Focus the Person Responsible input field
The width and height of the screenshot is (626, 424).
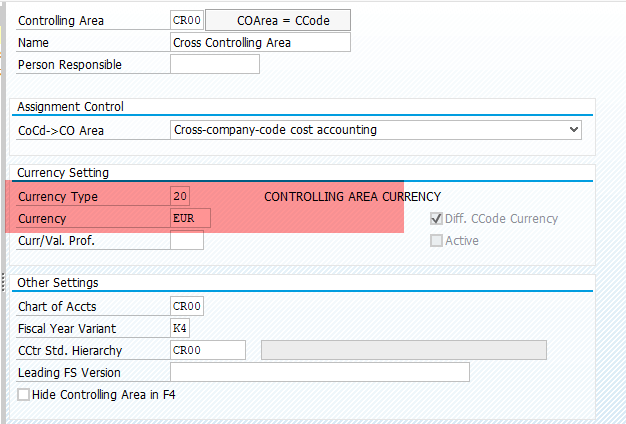[x=215, y=64]
